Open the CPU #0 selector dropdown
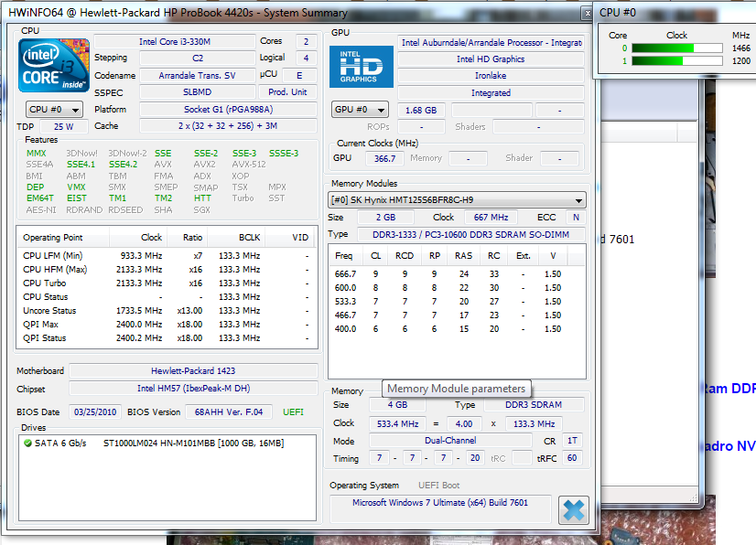Image resolution: width=756 pixels, height=545 pixels. click(54, 110)
